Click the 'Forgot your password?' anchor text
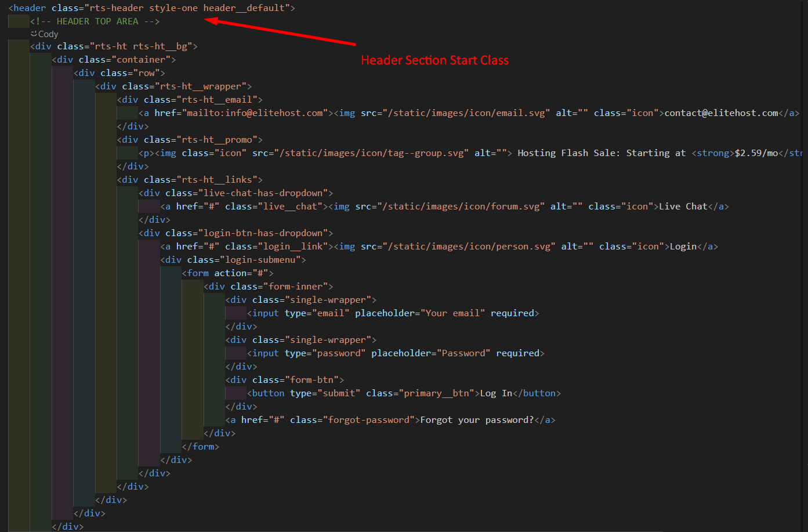 (x=476, y=420)
